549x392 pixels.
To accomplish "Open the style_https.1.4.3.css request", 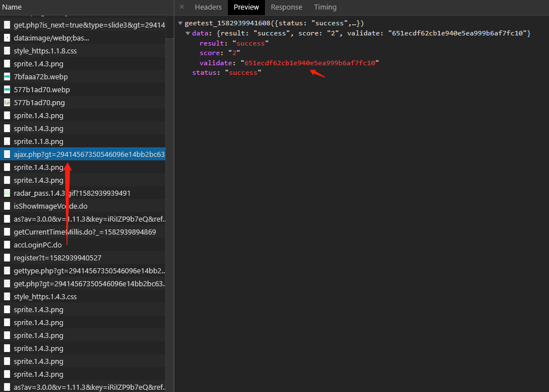I will [83, 297].
